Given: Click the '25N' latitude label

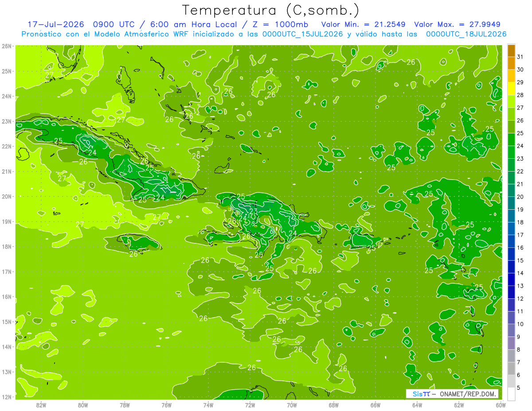Looking at the screenshot, I should click(6, 71).
